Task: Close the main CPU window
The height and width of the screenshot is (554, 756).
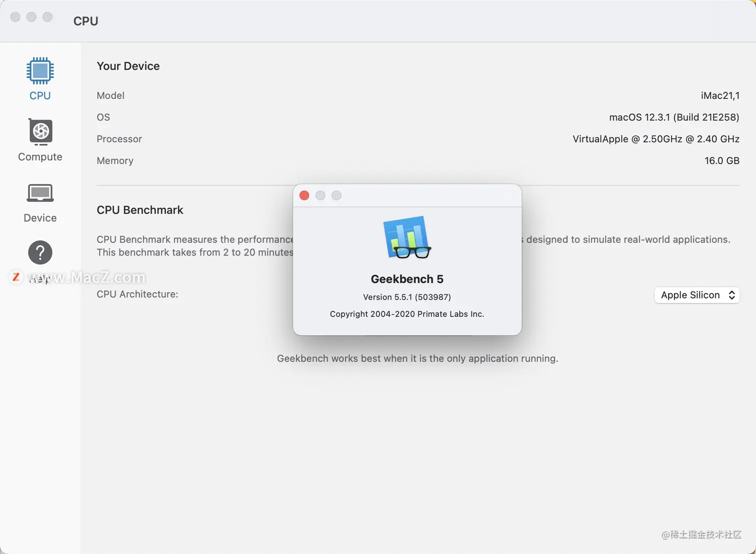Action: 15,17
